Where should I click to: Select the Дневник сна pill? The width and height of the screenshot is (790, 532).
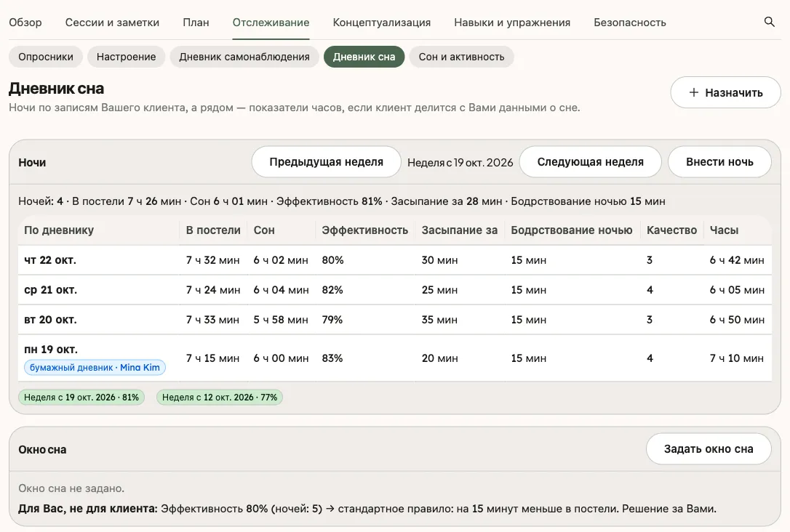pos(364,57)
